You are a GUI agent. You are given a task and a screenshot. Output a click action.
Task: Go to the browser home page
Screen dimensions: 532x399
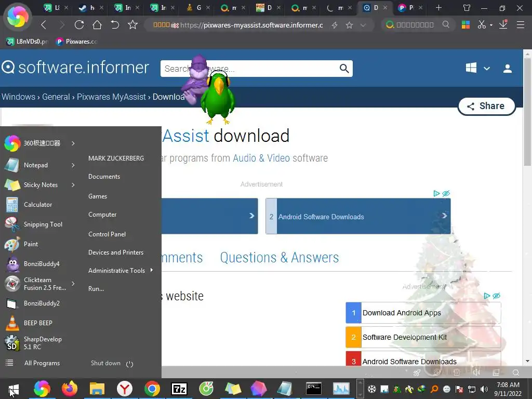coord(97,25)
